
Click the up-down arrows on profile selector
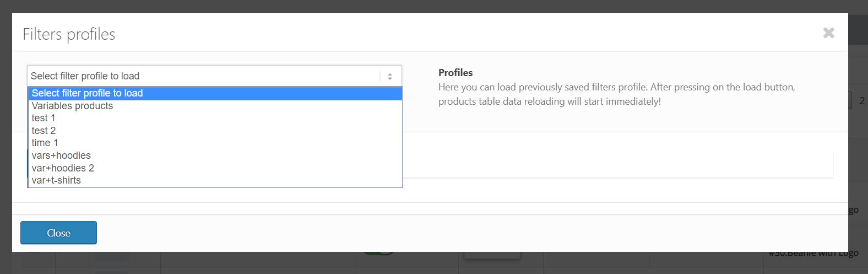tap(390, 77)
